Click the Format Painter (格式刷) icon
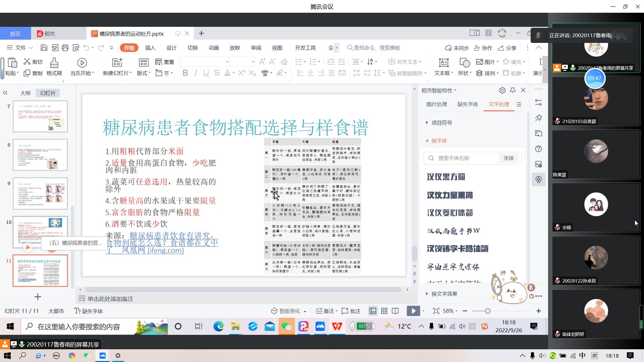The width and height of the screenshot is (644, 362). click(54, 63)
